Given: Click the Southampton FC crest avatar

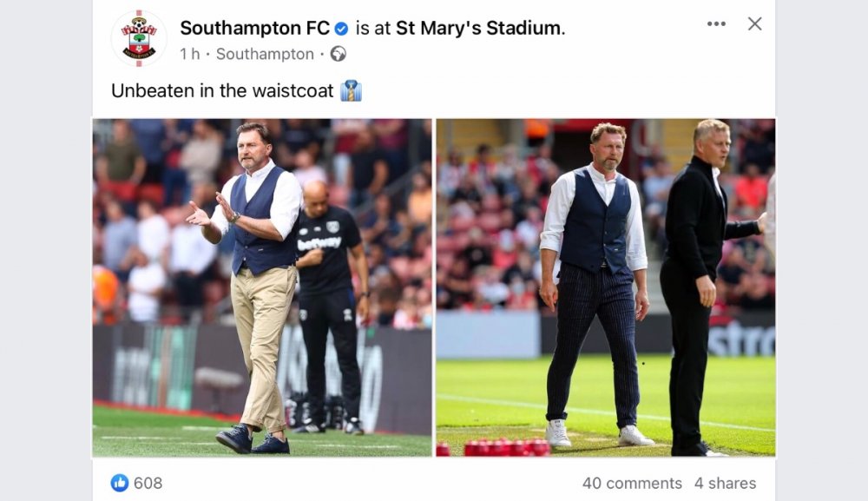Looking at the screenshot, I should 139,38.
